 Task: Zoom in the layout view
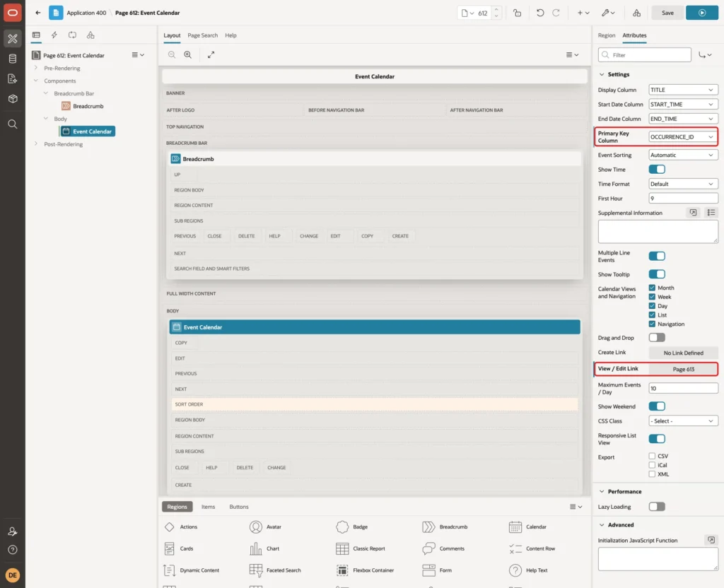188,54
